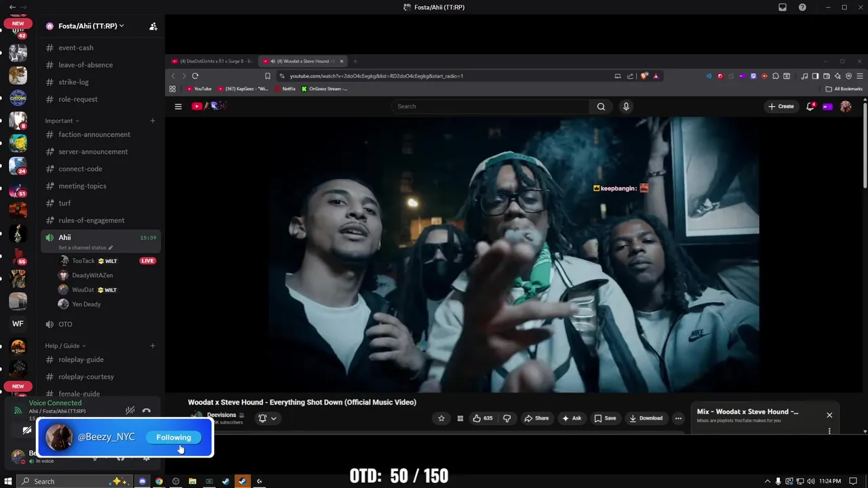This screenshot has height=488, width=868.
Task: Open a new browser tab
Action: (355, 61)
